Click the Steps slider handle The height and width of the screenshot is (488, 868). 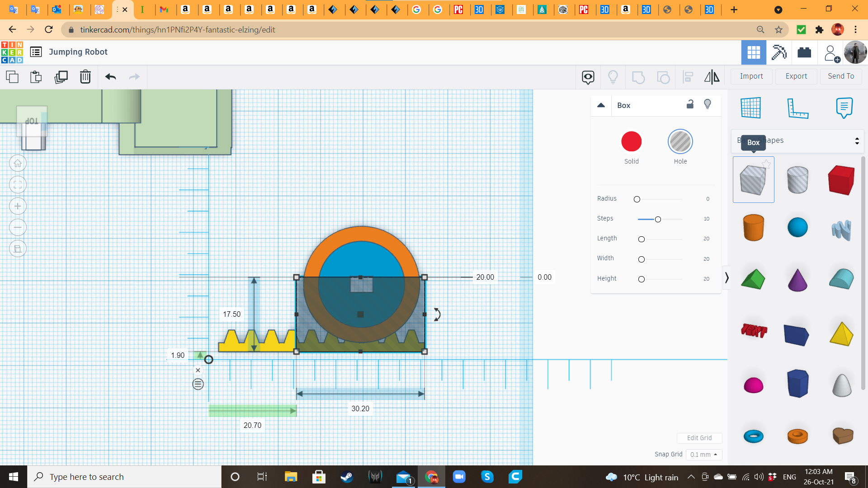(x=658, y=219)
